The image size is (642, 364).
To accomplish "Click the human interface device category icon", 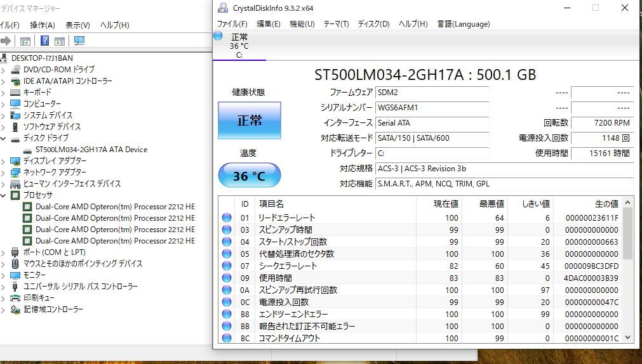I will click(15, 184).
